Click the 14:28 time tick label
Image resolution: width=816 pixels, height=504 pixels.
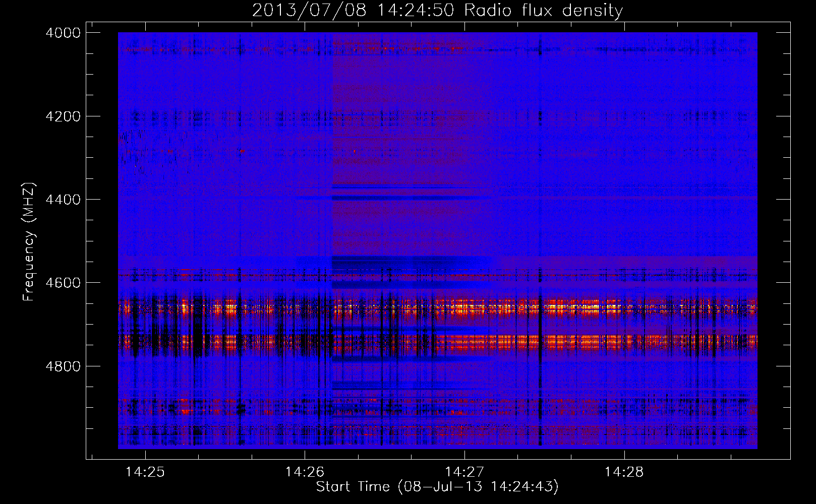pos(624,472)
